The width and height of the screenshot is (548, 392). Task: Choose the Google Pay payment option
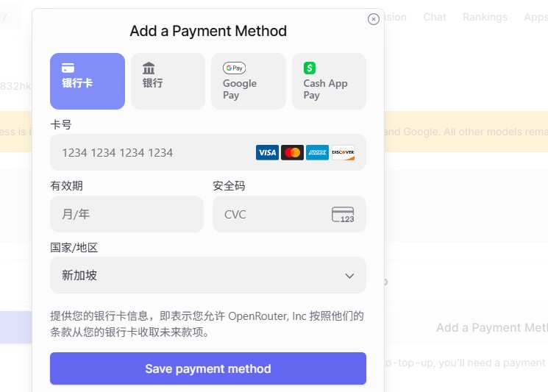tap(249, 81)
